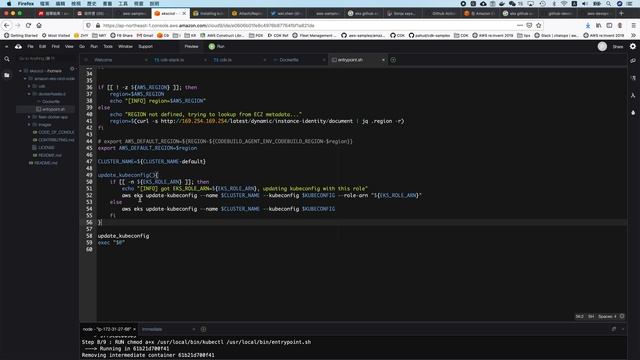
Task: Open editor status bar settings gear
Action: point(622,316)
